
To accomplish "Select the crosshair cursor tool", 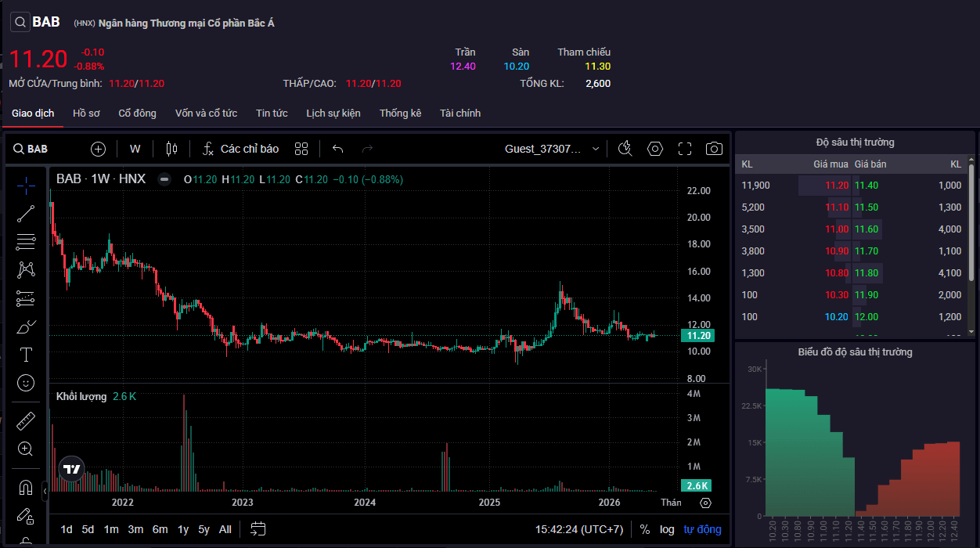I will (26, 186).
